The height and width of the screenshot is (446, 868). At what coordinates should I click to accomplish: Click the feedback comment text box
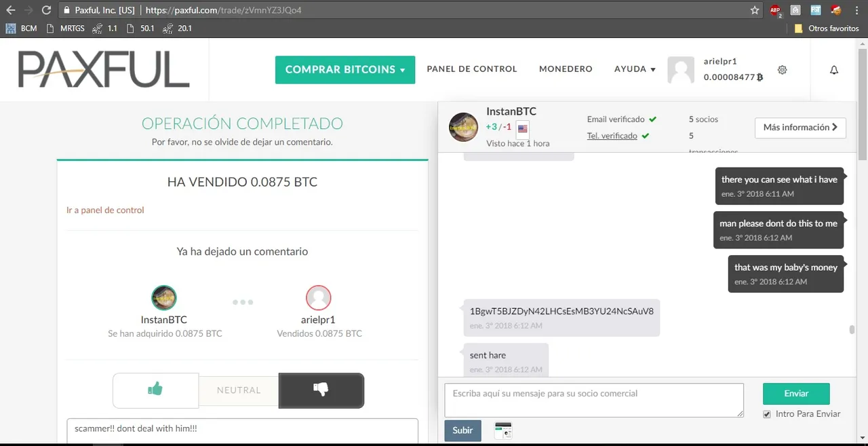tap(242, 432)
